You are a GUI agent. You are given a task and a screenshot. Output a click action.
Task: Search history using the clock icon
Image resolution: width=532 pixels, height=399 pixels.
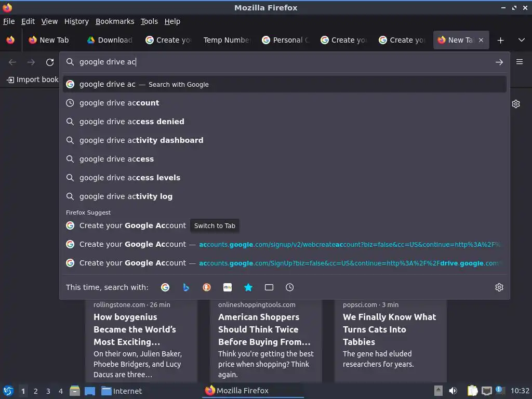tap(290, 287)
